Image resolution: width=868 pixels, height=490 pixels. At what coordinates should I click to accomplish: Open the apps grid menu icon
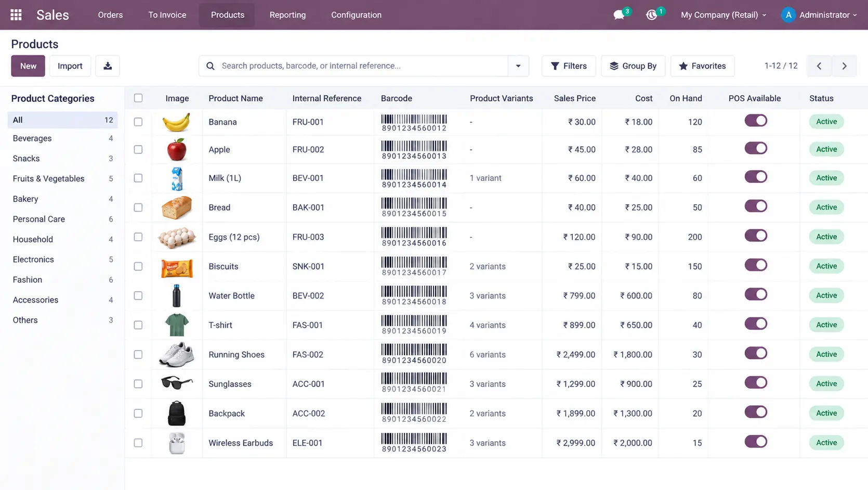[16, 15]
